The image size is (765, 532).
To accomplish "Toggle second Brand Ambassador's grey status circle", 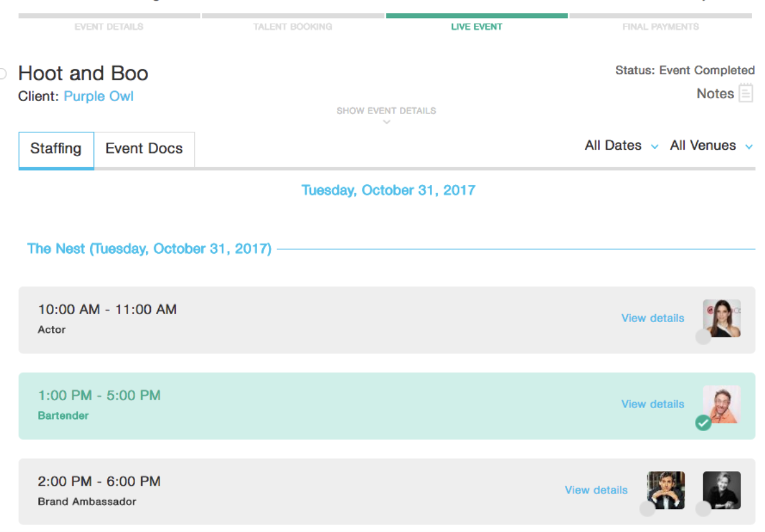I will pos(703,509).
